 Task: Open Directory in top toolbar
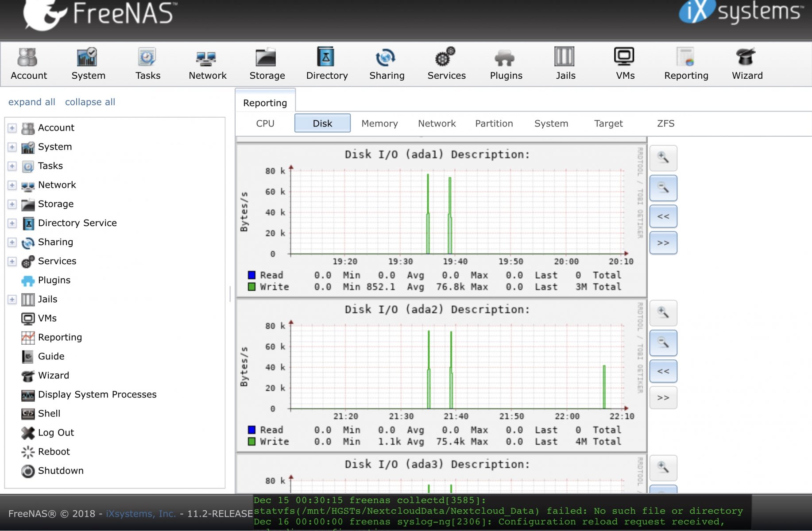327,64
